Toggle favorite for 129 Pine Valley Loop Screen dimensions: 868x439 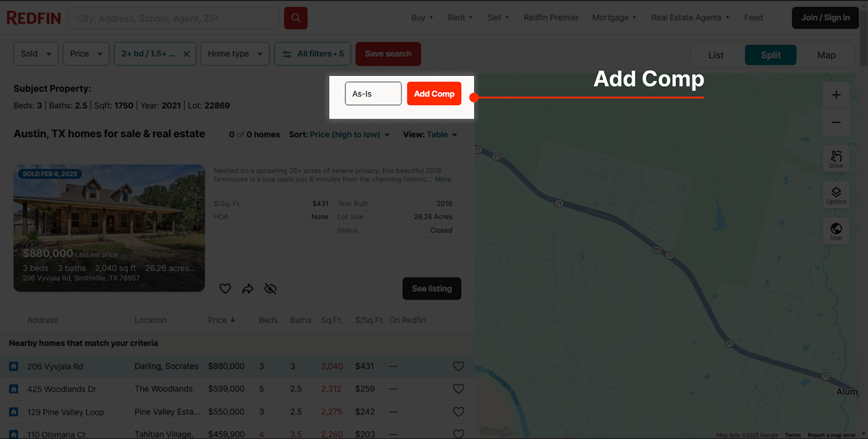click(458, 412)
